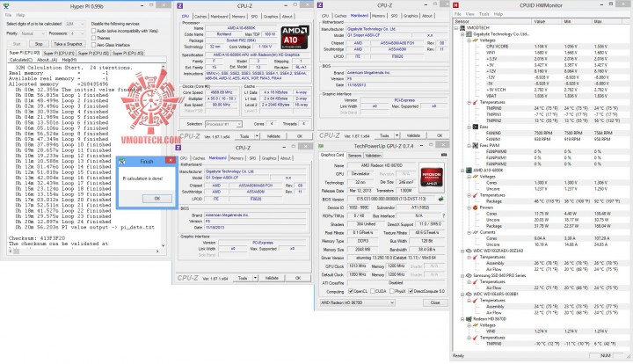The width and height of the screenshot is (633, 364).
Task: Click the Bus Interface question mark in GPU-Z
Action: tap(443, 216)
